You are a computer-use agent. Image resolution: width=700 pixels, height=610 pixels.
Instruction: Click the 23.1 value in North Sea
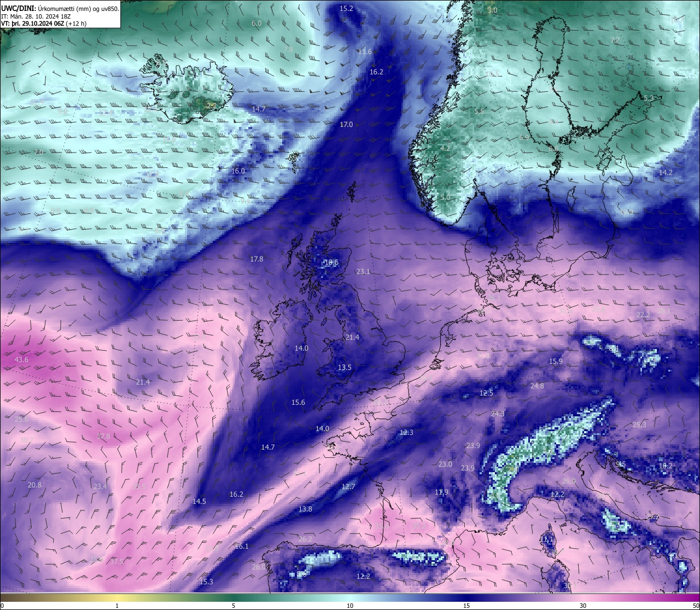pyautogui.click(x=363, y=272)
